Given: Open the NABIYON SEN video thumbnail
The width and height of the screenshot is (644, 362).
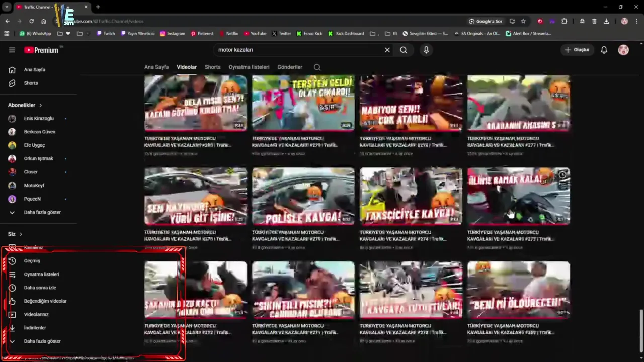Looking at the screenshot, I should coord(411,103).
